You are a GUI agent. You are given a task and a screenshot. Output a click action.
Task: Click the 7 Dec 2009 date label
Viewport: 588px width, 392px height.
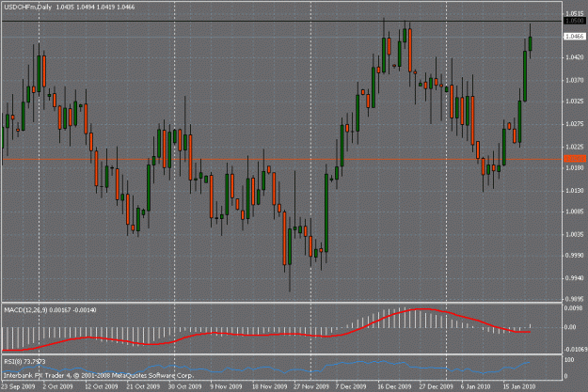[351, 386]
